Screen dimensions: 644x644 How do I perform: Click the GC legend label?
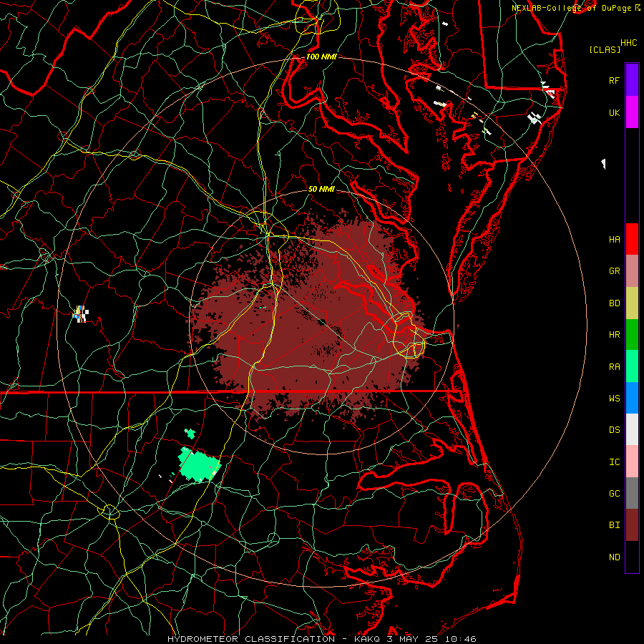click(x=614, y=494)
